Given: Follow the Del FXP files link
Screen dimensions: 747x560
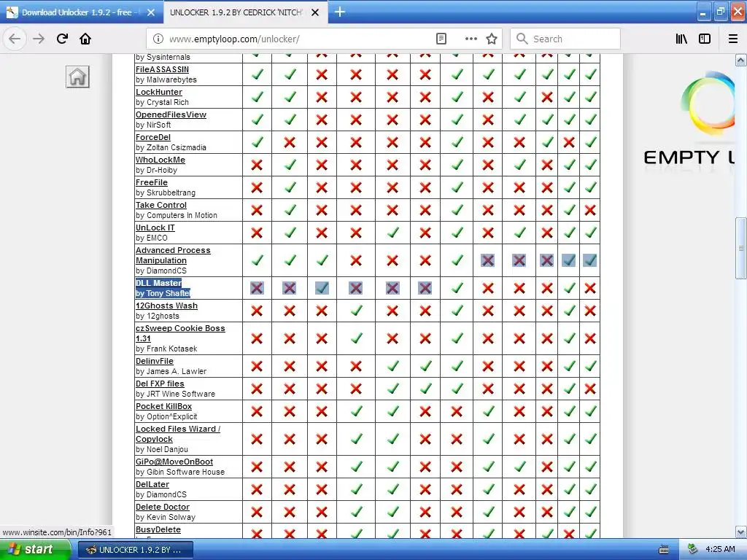Looking at the screenshot, I should pyautogui.click(x=160, y=384).
